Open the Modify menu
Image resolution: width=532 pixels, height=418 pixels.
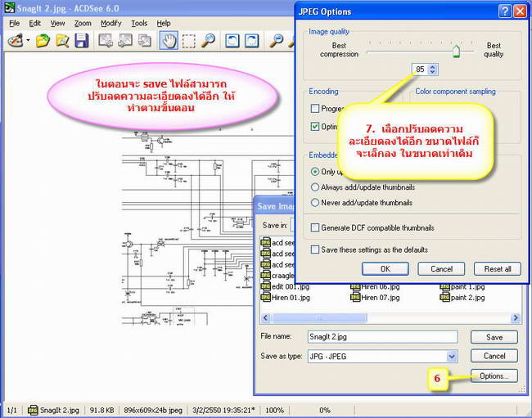pos(111,23)
